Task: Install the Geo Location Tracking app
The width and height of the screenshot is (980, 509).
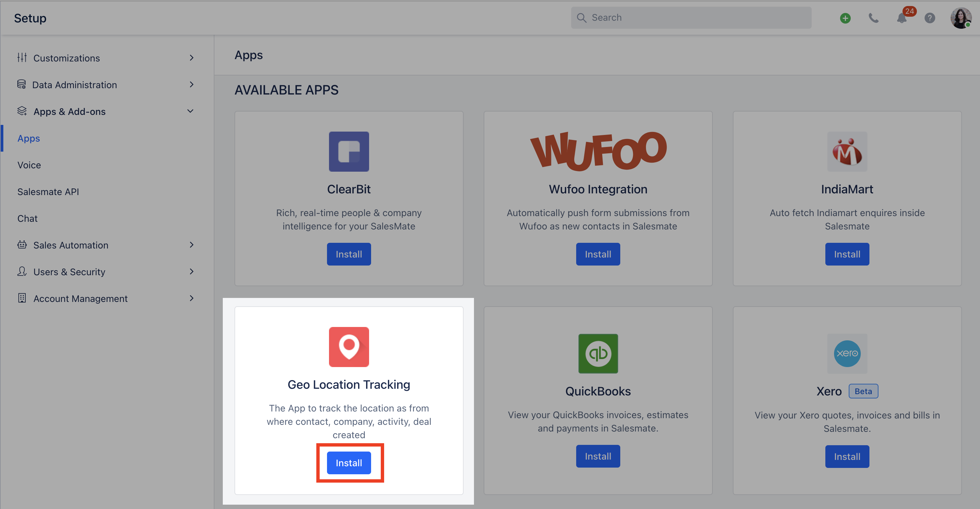Action: coord(348,463)
